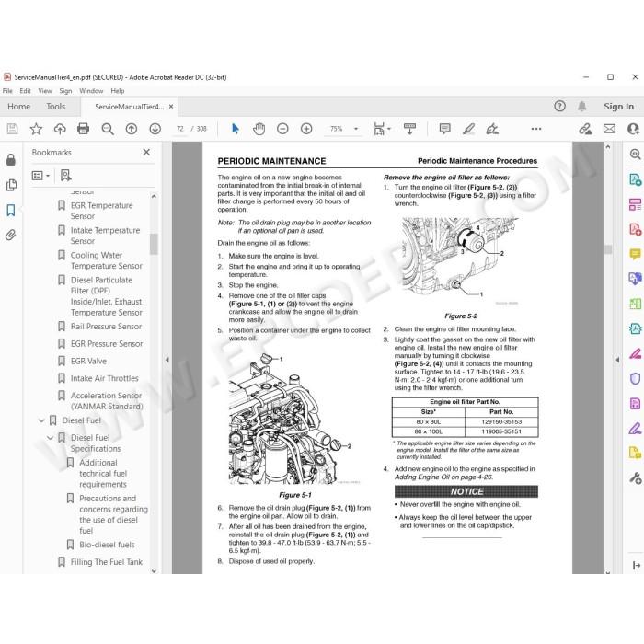Open the attachments paperclip panel
This screenshot has width=644, height=644.
11,235
